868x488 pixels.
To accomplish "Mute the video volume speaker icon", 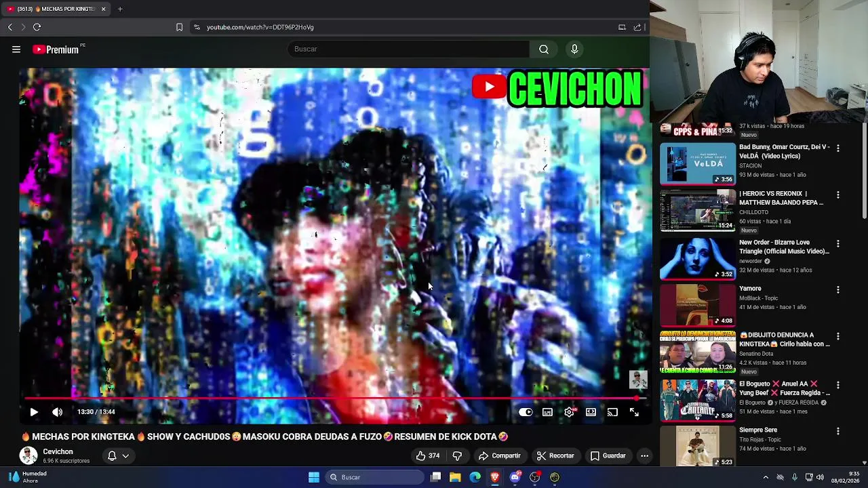I will [58, 412].
